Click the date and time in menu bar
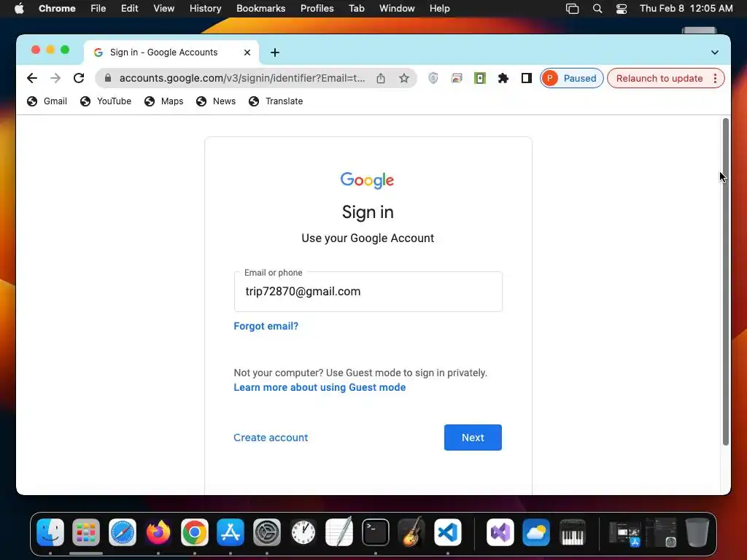The width and height of the screenshot is (747, 560). [686, 9]
